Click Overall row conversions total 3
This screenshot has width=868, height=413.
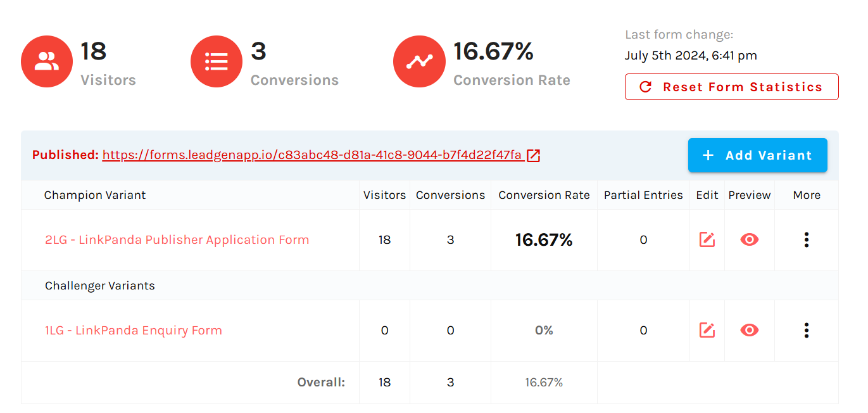click(x=451, y=383)
